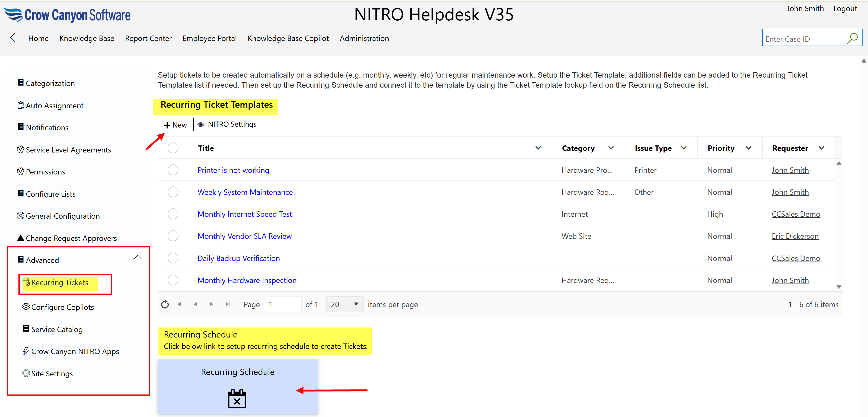The image size is (868, 417).
Task: Go to next page arrow
Action: 211,304
